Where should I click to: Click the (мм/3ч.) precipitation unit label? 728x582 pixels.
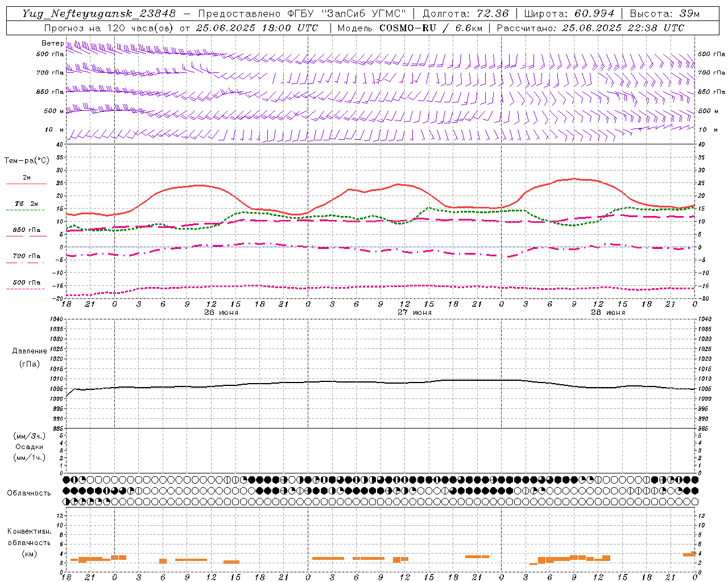coord(29,436)
